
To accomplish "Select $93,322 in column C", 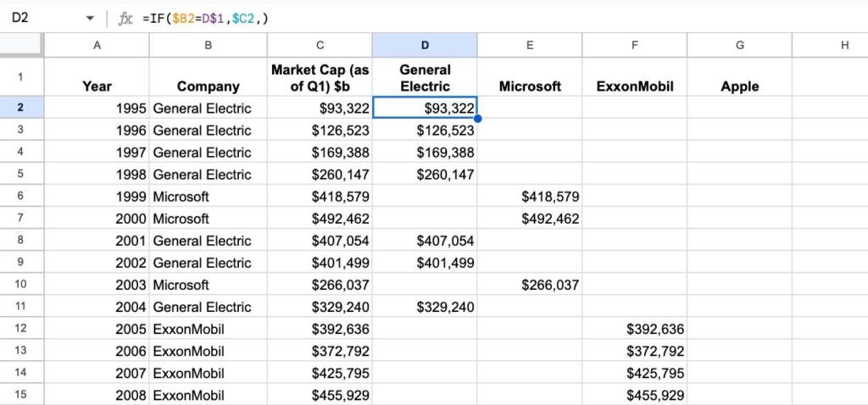I will coord(320,108).
